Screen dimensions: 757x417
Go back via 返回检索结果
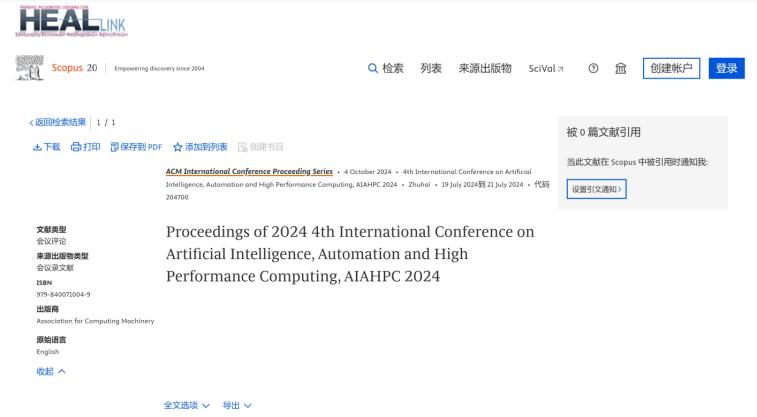[x=58, y=122]
